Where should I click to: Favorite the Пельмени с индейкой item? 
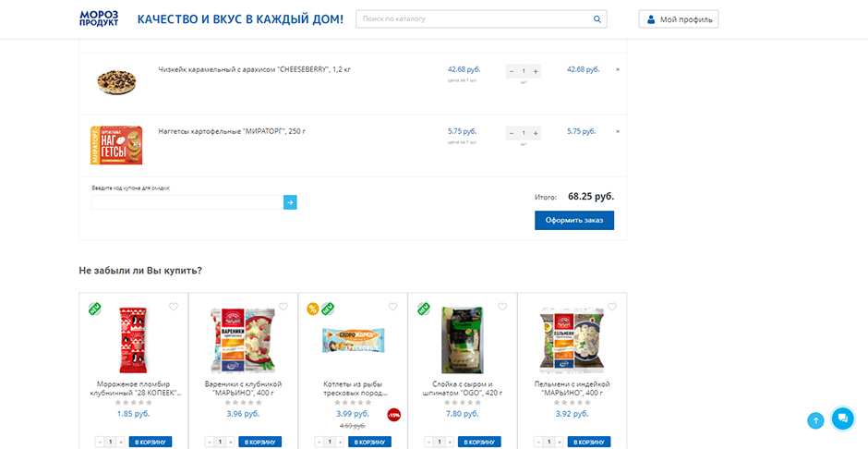click(x=611, y=307)
